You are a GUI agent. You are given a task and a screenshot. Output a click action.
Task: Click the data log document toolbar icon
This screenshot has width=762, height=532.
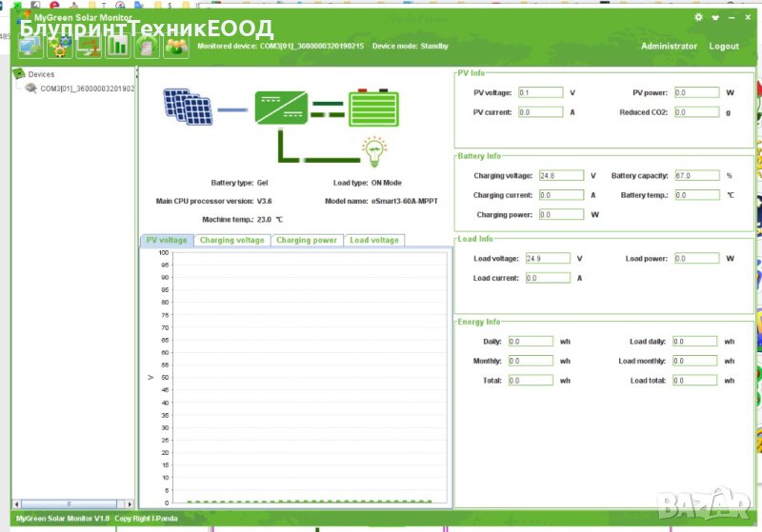(x=147, y=46)
